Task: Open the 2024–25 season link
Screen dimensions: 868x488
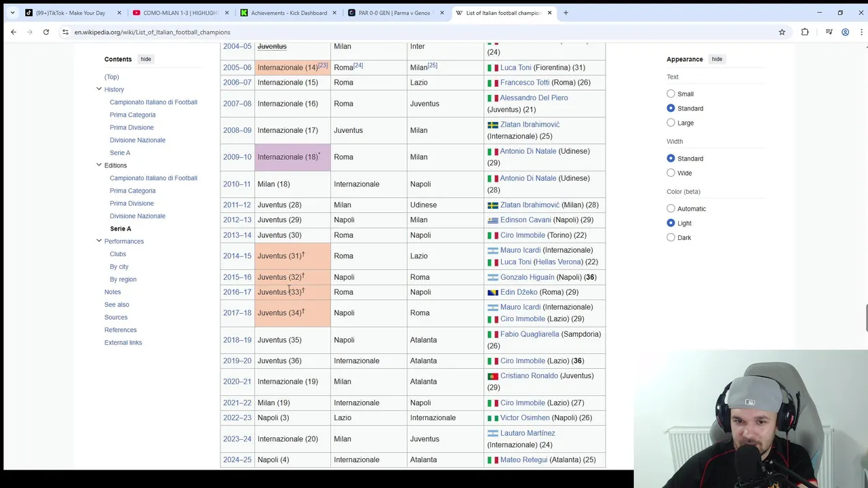Action: tap(237, 460)
